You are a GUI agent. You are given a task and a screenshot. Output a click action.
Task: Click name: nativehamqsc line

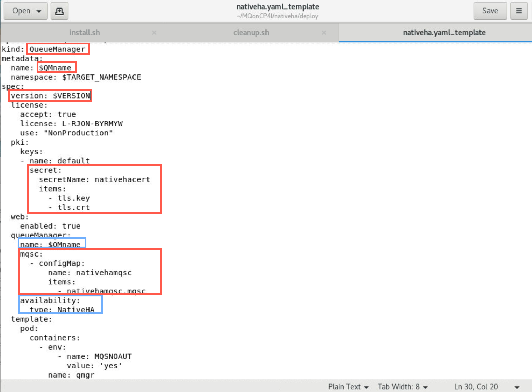90,273
